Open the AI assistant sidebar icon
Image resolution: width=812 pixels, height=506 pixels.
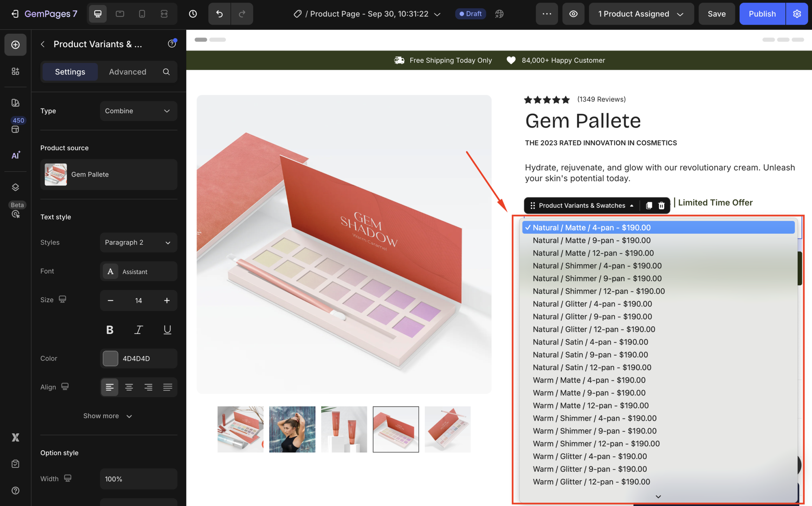[16, 155]
